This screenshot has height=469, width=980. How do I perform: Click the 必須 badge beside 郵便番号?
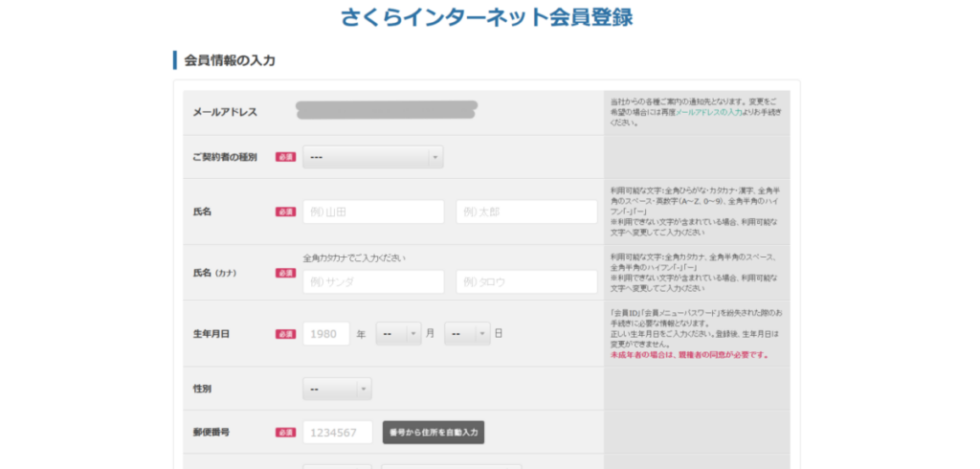(x=285, y=433)
